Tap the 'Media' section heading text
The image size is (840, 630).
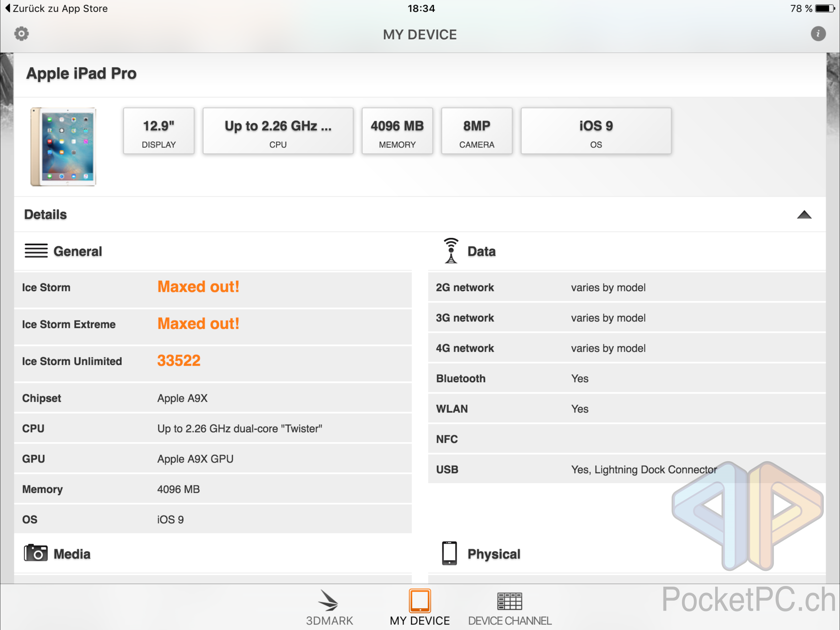tap(72, 554)
